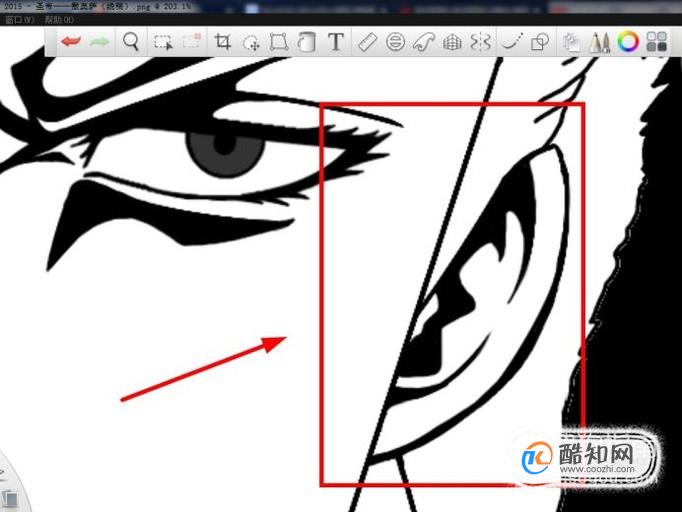Open the 帮助(H) menu

[x=59, y=20]
